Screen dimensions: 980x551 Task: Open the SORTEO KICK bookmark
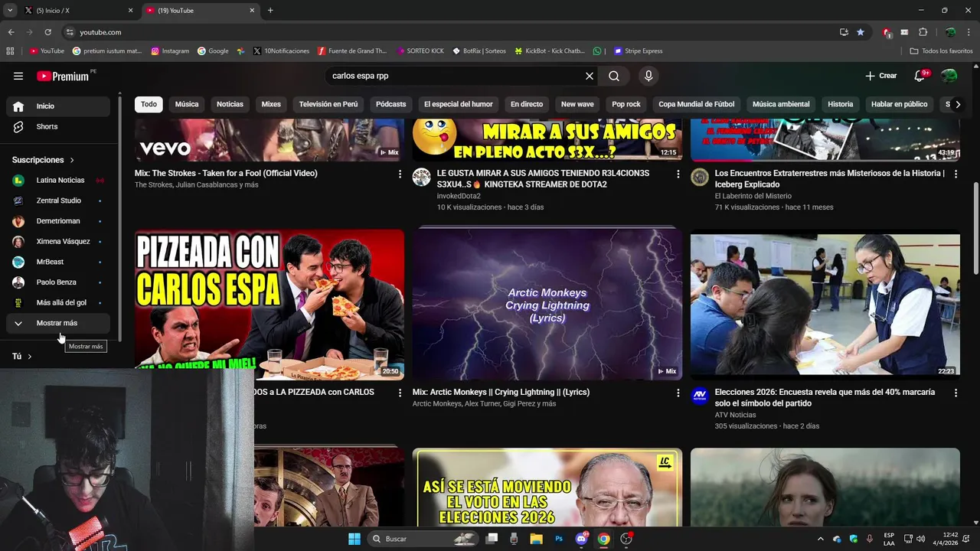pyautogui.click(x=420, y=51)
